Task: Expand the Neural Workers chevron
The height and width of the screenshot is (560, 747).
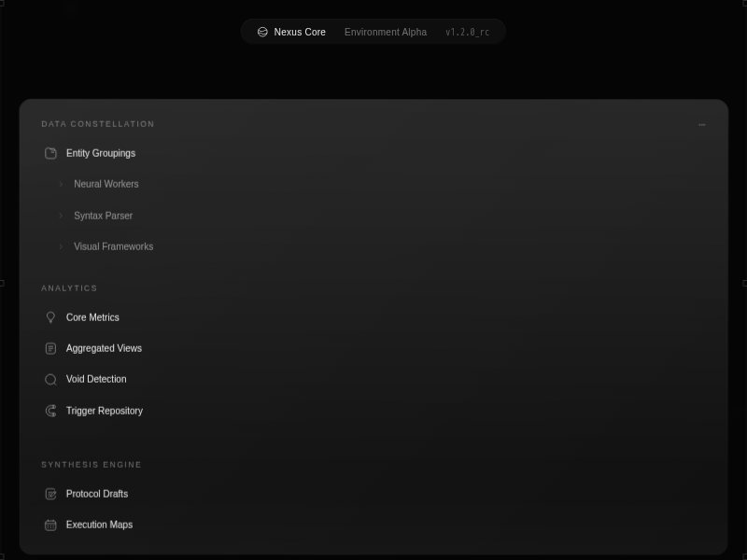Action: (x=62, y=185)
